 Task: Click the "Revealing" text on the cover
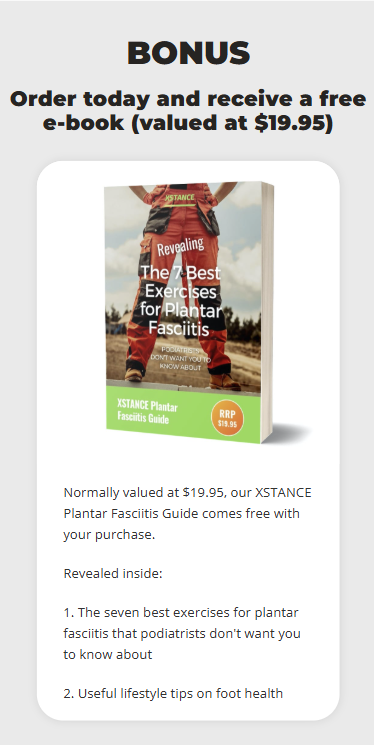(180, 246)
